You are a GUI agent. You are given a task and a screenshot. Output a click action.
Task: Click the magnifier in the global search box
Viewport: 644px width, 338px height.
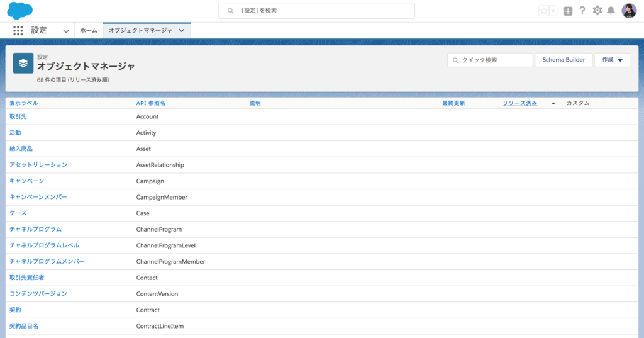tap(231, 11)
